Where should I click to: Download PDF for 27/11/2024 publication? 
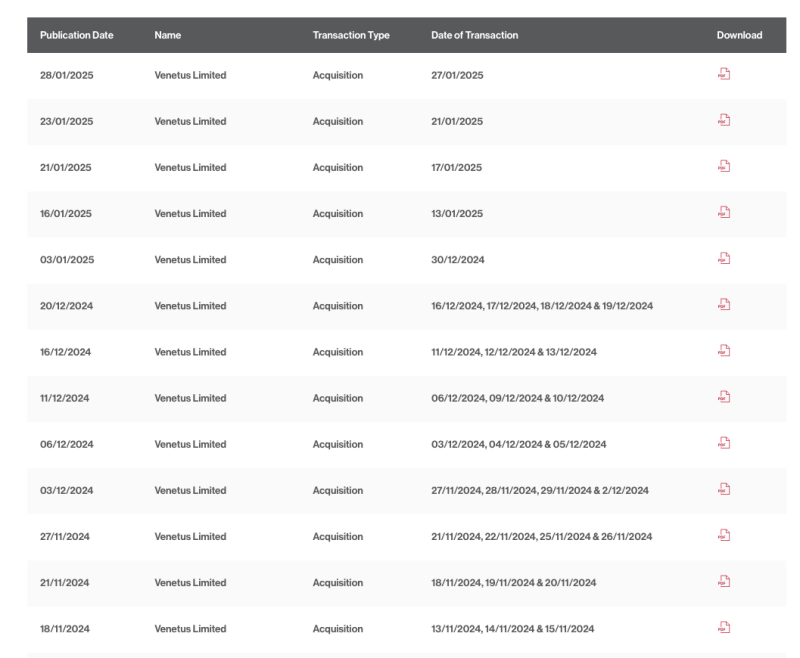click(724, 535)
